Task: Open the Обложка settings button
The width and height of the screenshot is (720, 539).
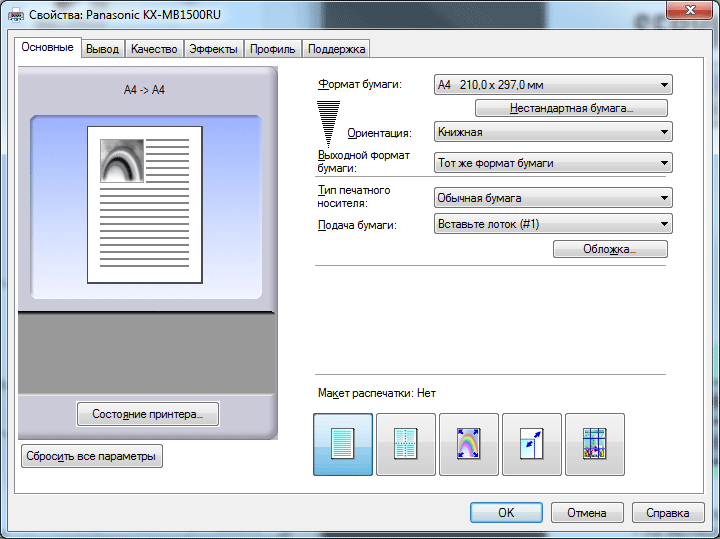Action: point(610,249)
